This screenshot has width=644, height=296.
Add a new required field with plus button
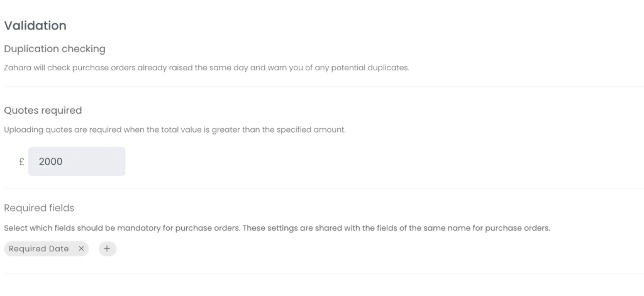click(x=107, y=248)
